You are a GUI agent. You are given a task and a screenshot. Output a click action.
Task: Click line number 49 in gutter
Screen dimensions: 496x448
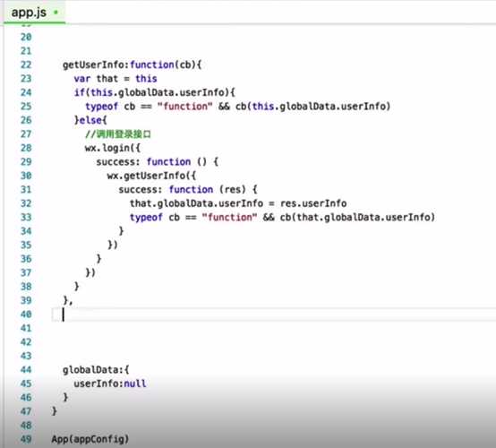point(26,439)
